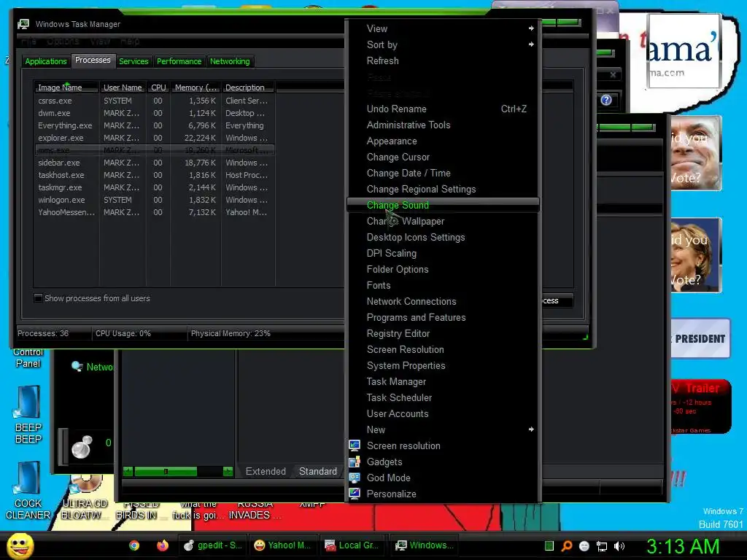Click the Personalize icon in the menu
The width and height of the screenshot is (747, 560).
pos(355,494)
